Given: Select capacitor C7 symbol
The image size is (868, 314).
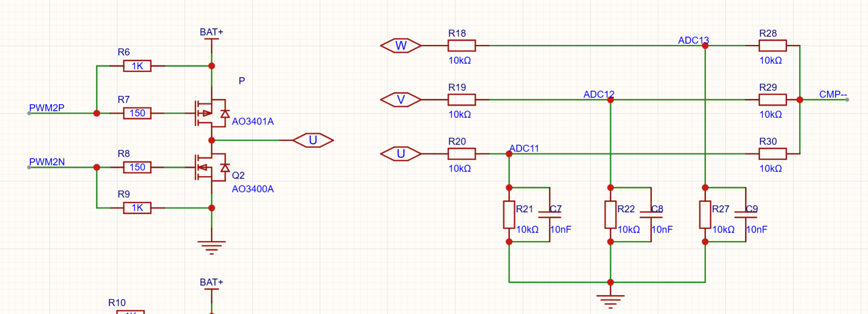Looking at the screenshot, I should coord(550,215).
